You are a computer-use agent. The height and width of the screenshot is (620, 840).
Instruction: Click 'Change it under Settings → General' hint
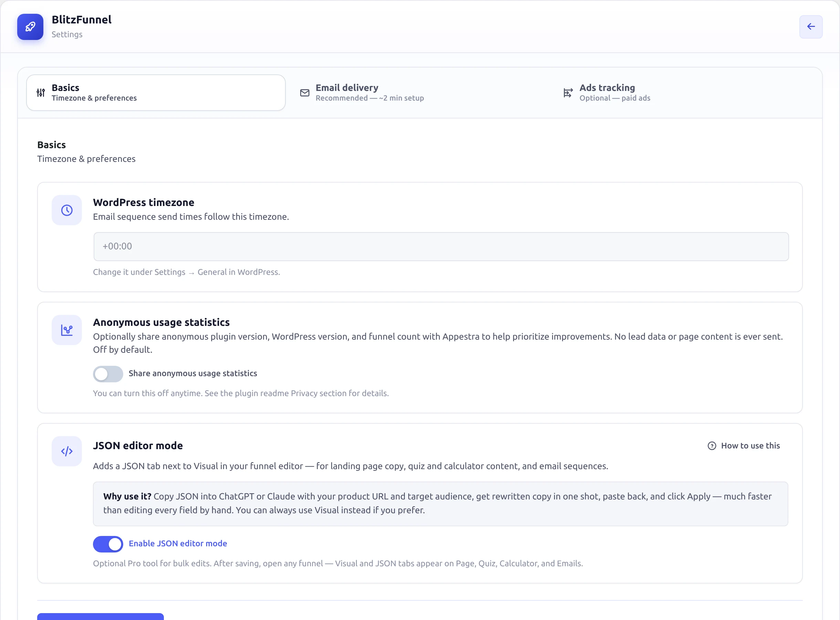click(186, 272)
